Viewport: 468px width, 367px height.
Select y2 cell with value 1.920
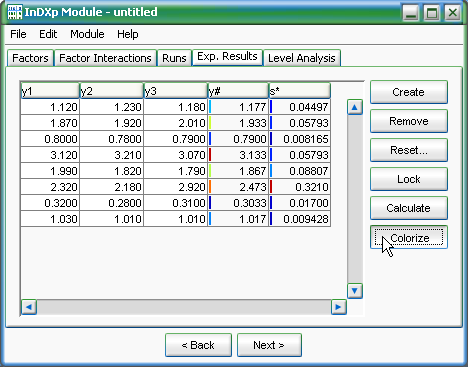(112, 123)
